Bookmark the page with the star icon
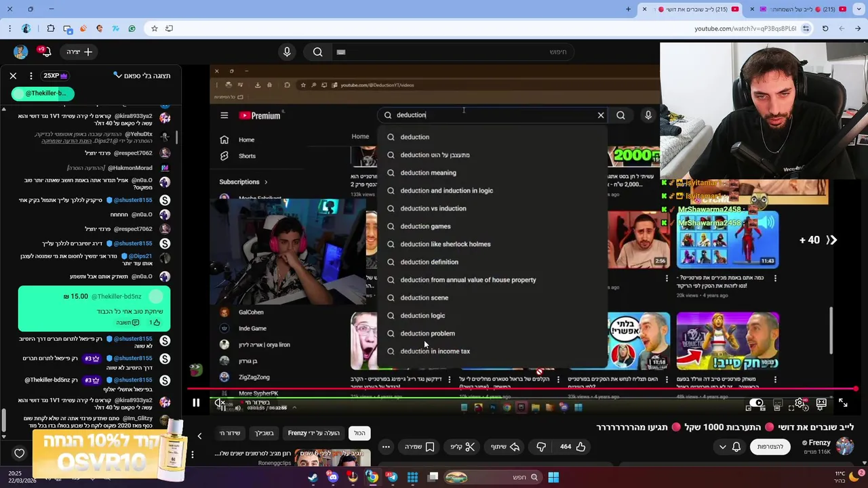 click(x=155, y=28)
